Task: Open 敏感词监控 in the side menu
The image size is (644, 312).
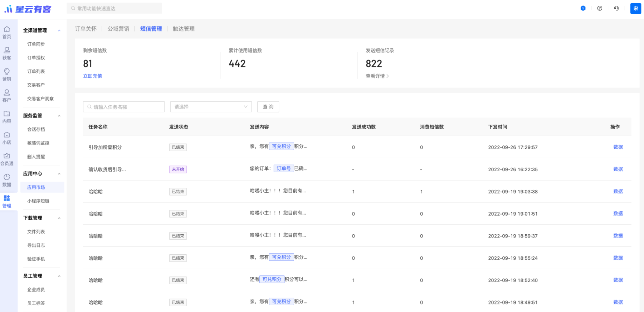Action: coord(38,143)
